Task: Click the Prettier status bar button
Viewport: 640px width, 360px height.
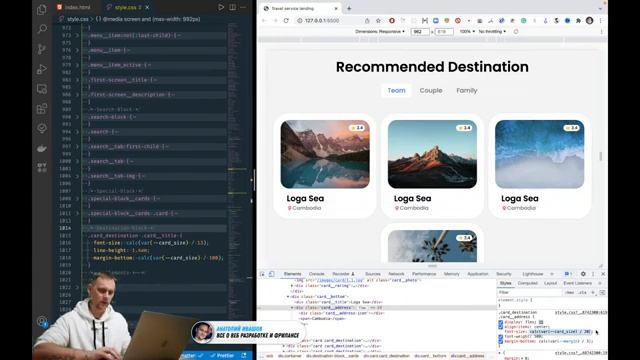Action: [222, 356]
